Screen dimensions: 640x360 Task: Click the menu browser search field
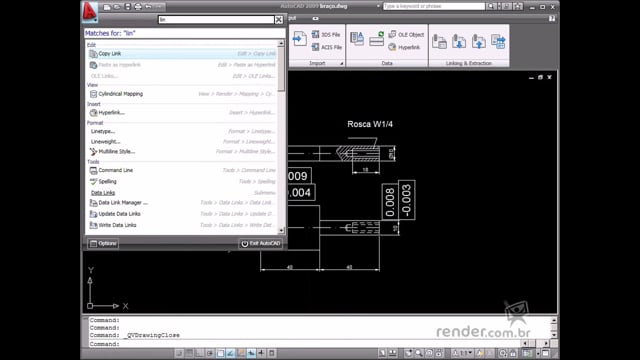216,20
